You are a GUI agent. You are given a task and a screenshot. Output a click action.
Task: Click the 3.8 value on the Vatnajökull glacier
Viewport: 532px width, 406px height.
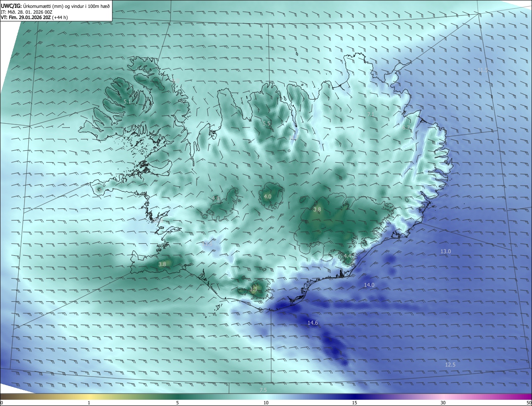click(317, 210)
